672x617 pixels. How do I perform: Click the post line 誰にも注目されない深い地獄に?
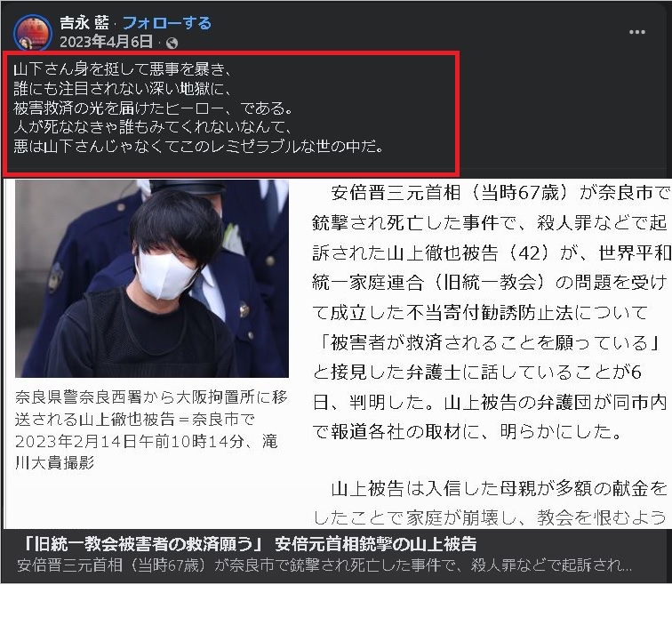pos(123,88)
